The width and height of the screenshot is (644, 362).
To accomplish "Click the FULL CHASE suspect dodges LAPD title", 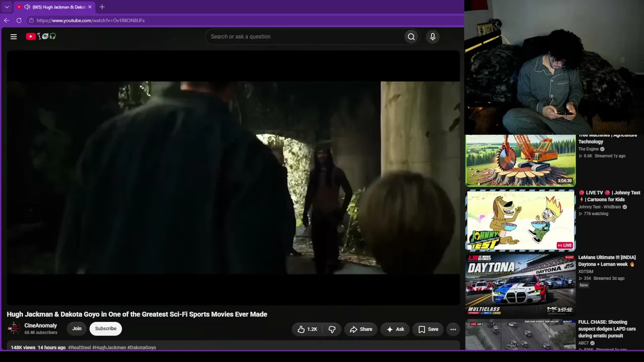I will pyautogui.click(x=607, y=329).
